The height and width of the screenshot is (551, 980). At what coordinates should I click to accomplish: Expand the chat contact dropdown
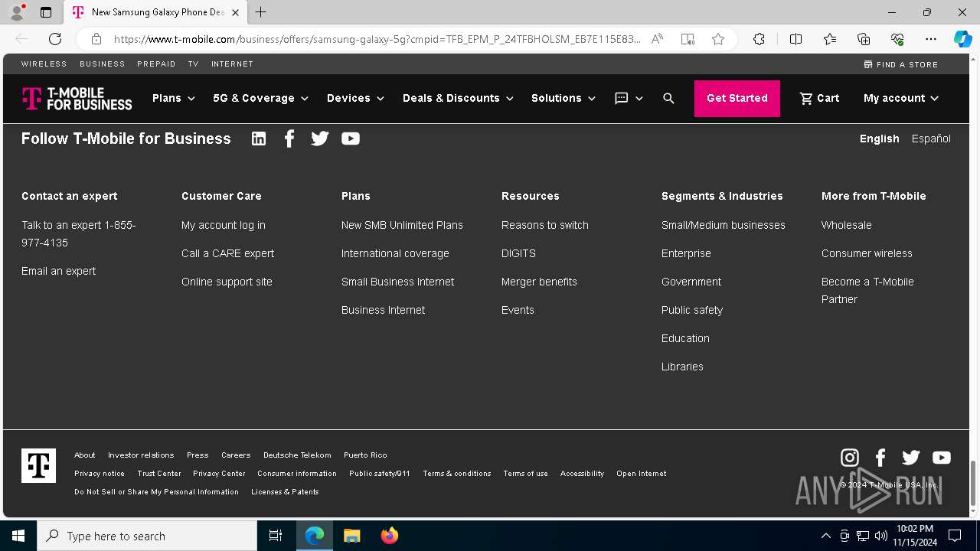click(629, 98)
